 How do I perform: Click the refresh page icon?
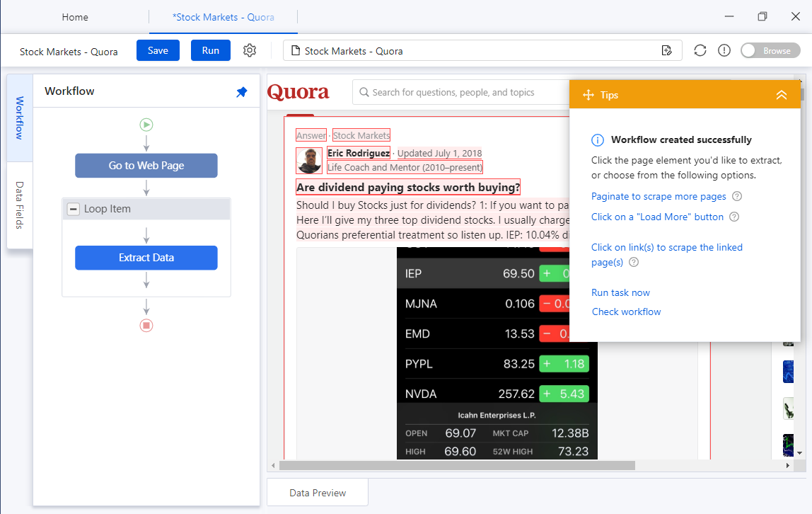point(700,50)
